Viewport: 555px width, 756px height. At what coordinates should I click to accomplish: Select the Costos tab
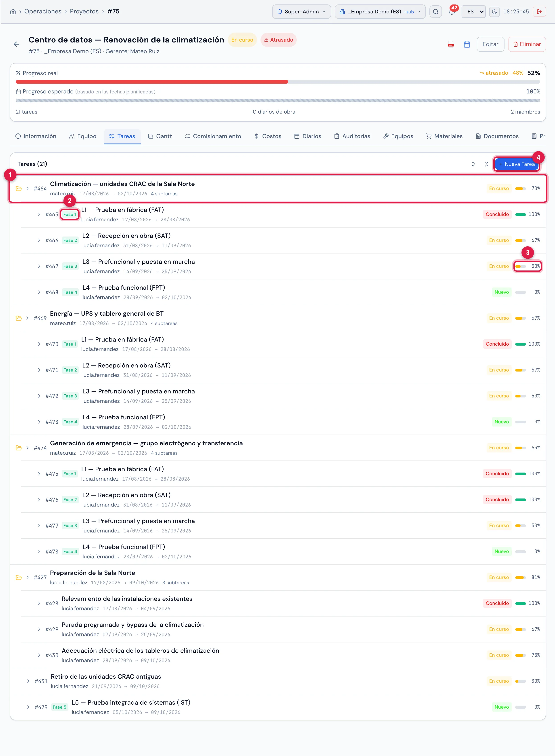[268, 136]
